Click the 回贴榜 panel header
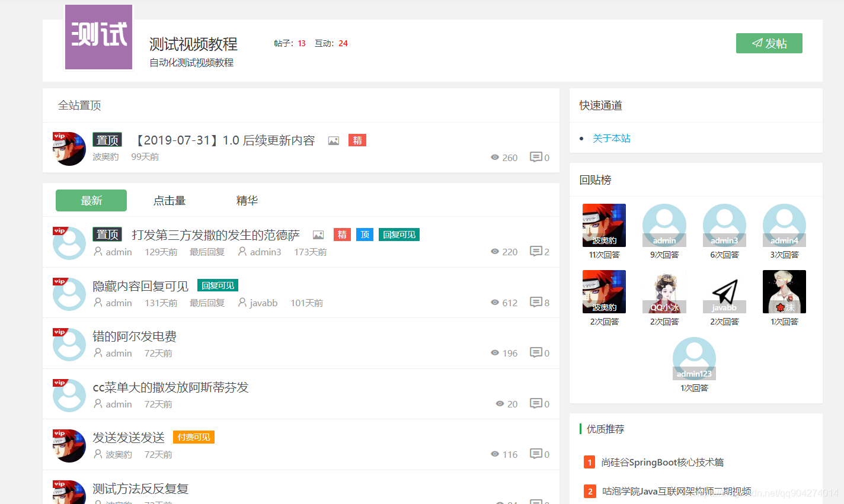The height and width of the screenshot is (504, 844). click(x=595, y=180)
